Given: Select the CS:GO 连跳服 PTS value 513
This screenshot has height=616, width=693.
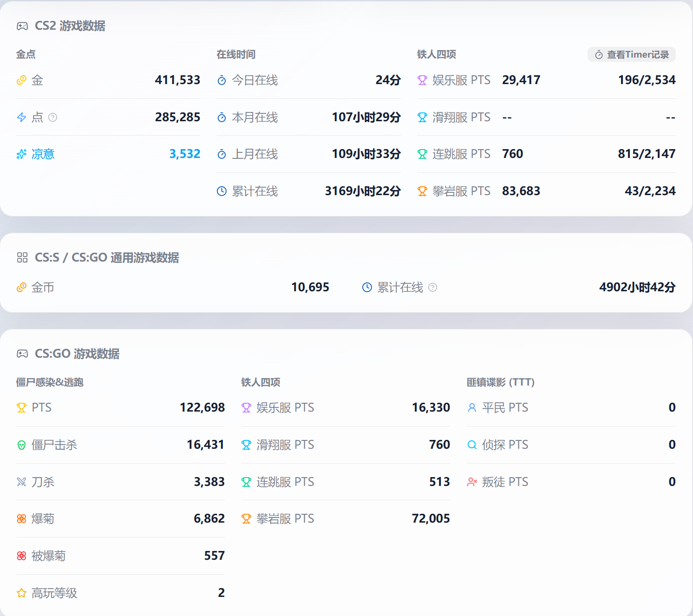Looking at the screenshot, I should pos(439,482).
